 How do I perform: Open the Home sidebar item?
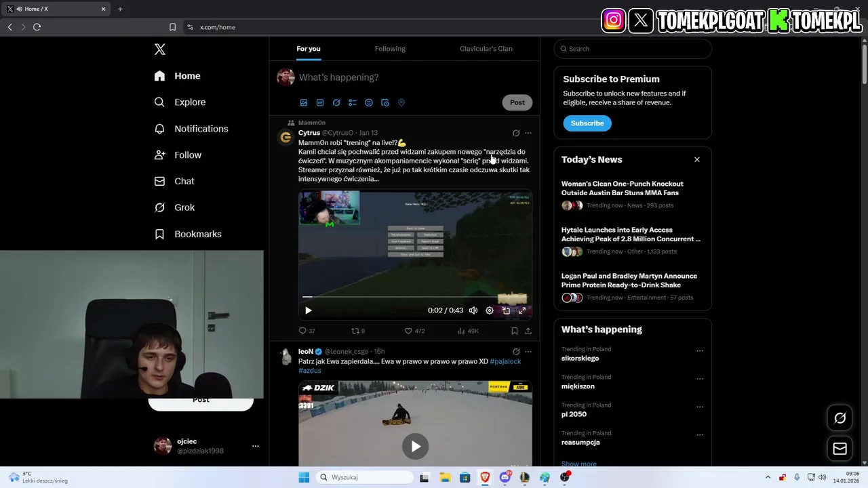[x=178, y=76]
